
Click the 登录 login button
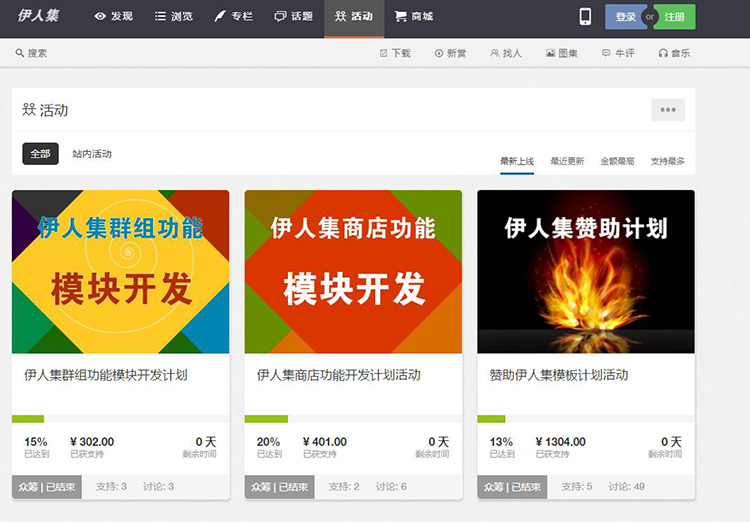625,17
